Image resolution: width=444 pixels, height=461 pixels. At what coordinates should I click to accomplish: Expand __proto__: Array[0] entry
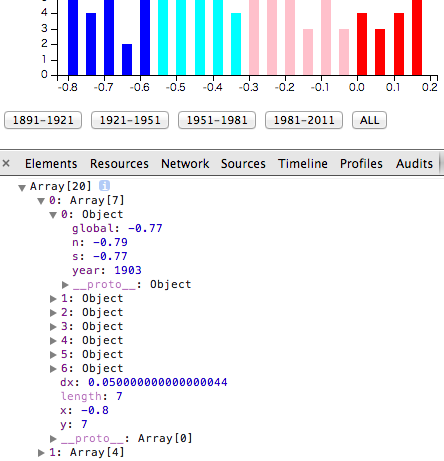click(53, 439)
